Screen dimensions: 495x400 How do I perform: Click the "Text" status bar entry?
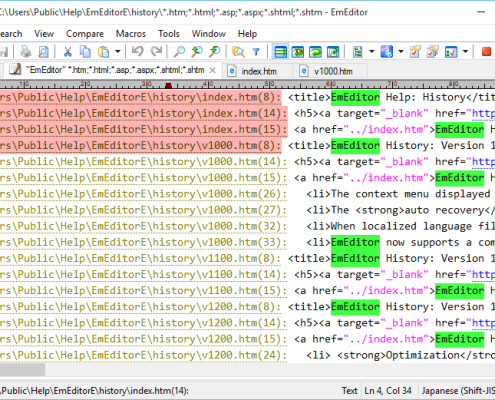pos(349,390)
